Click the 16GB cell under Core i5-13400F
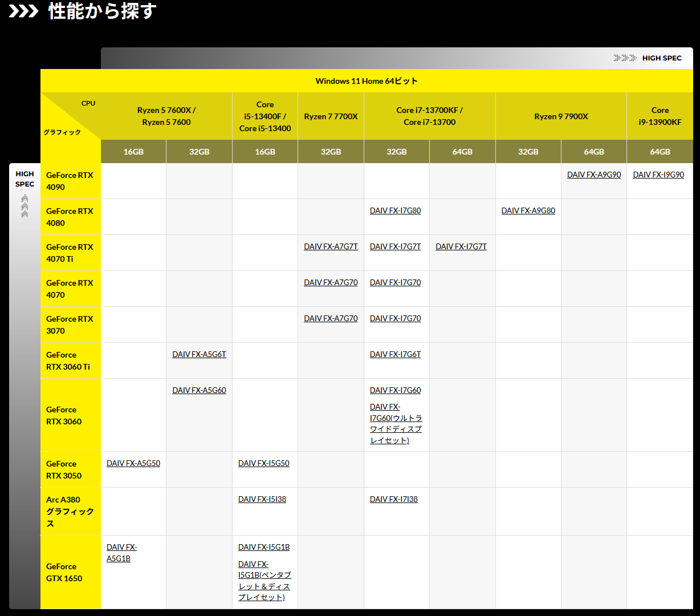The image size is (700, 616). coord(265,152)
